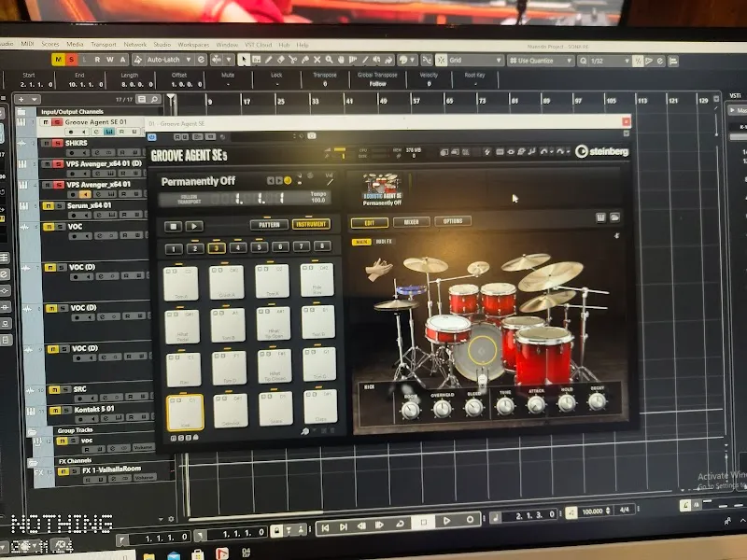This screenshot has height=560, width=747.
Task: Collapse the Group Tracks folder
Action: (33, 432)
